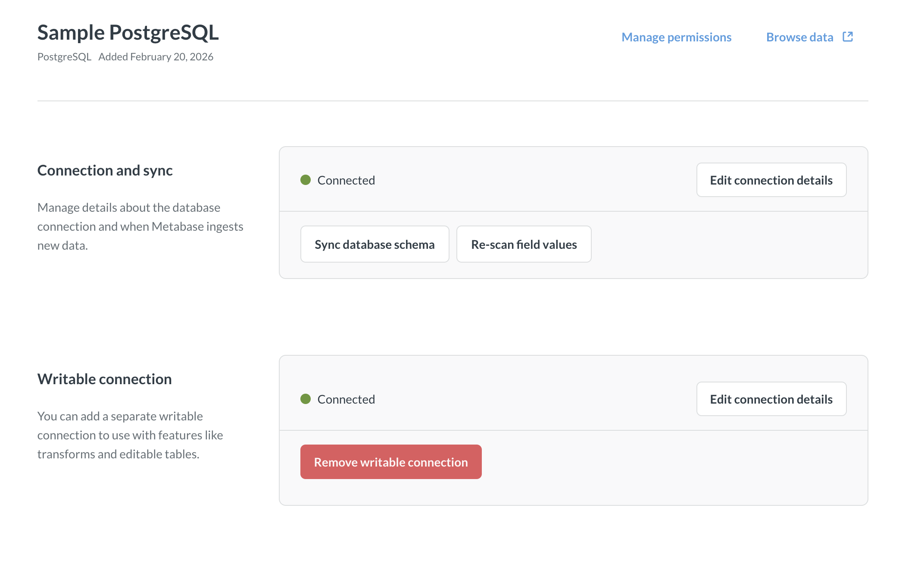
Task: Click Edit connection details in Connection and sync section
Action: pos(771,180)
